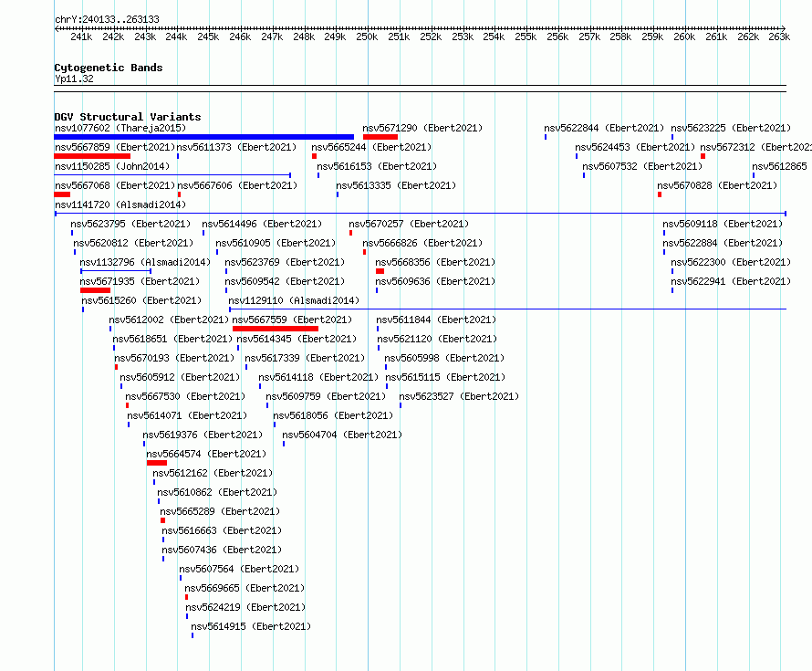This screenshot has height=671, width=812.
Task: Open nsv5612002 (Ebert2021) label
Action: pyautogui.click(x=169, y=320)
